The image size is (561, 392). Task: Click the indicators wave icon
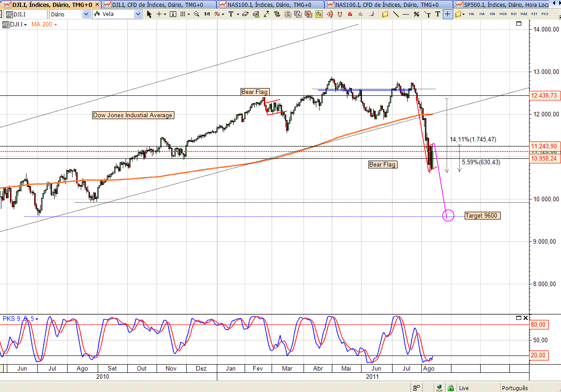pyautogui.click(x=217, y=14)
